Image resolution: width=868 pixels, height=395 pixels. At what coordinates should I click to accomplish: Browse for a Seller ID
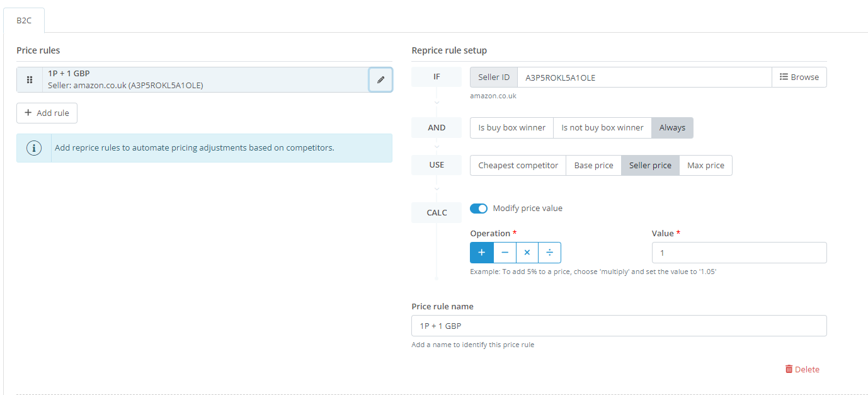pyautogui.click(x=799, y=77)
